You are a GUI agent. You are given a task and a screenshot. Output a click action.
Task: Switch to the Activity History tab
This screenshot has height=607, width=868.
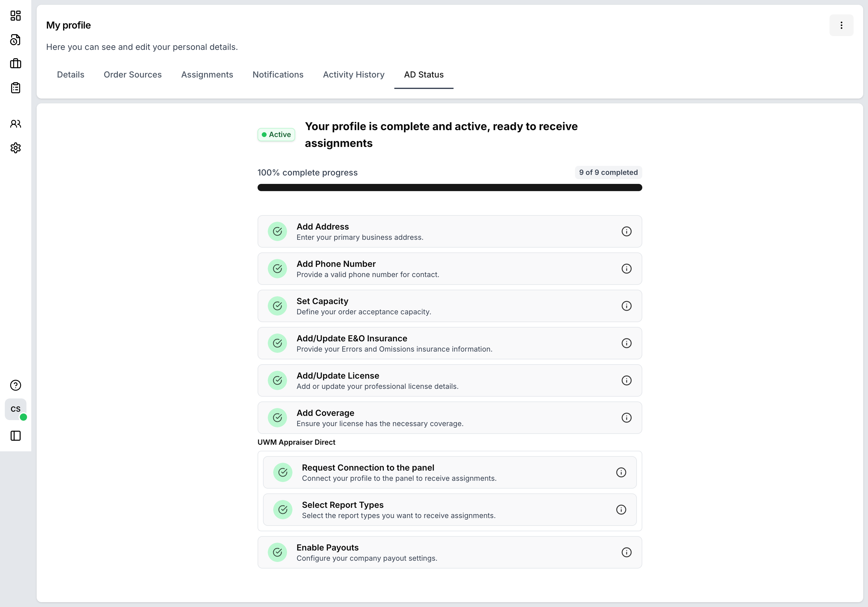(x=353, y=75)
